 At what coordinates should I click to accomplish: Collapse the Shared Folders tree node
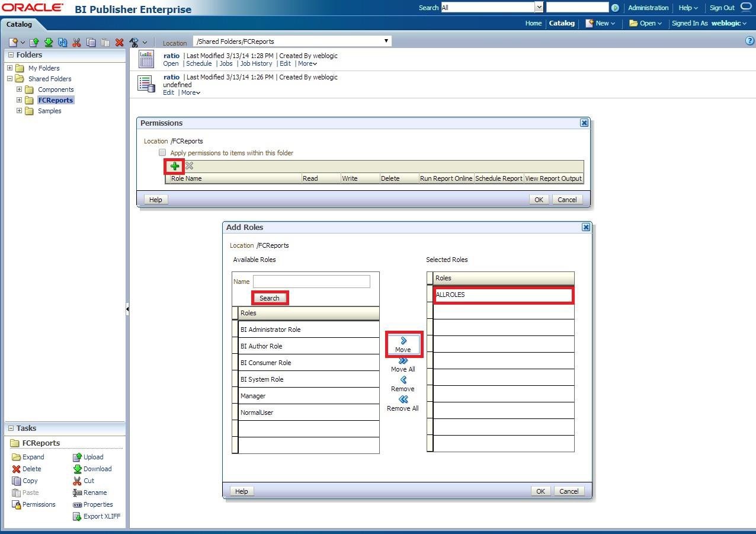point(9,78)
